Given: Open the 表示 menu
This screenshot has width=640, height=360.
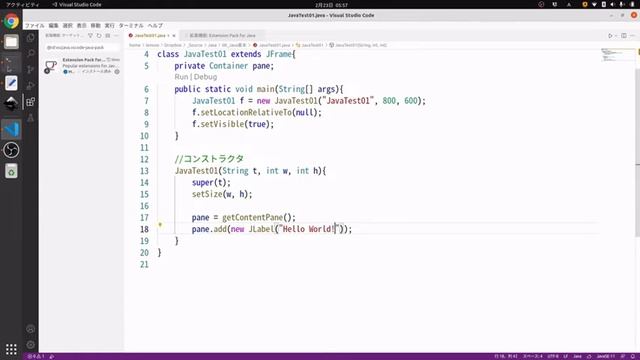Looking at the screenshot, I should (82, 25).
